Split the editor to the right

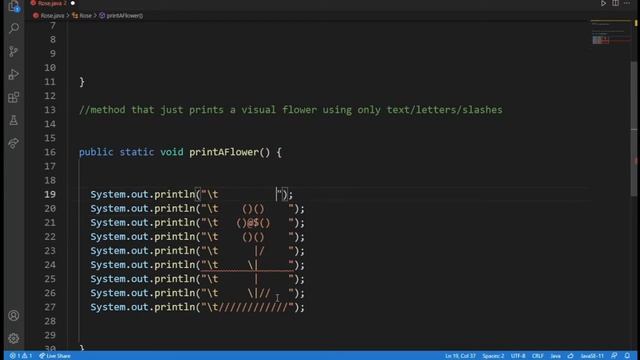point(615,3)
